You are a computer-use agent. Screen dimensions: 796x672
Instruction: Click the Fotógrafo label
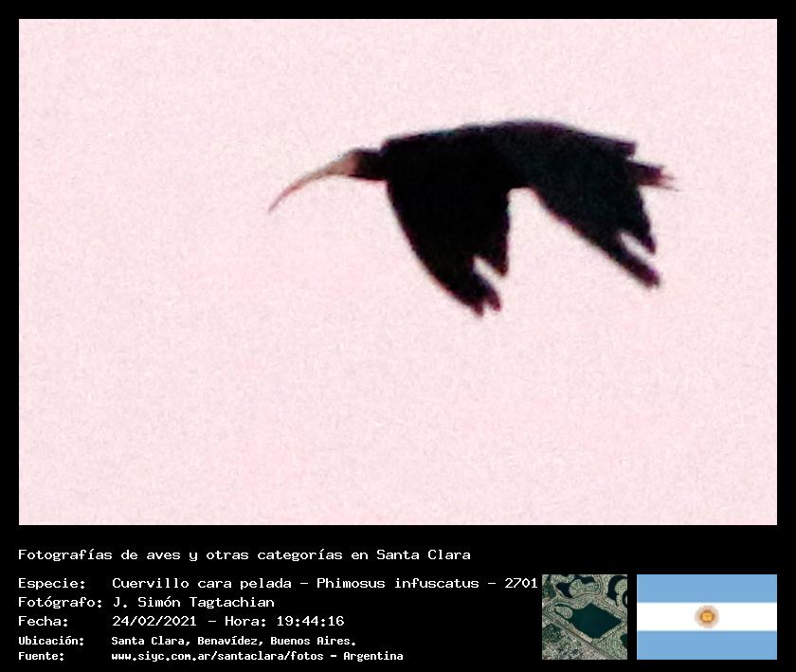(55, 602)
